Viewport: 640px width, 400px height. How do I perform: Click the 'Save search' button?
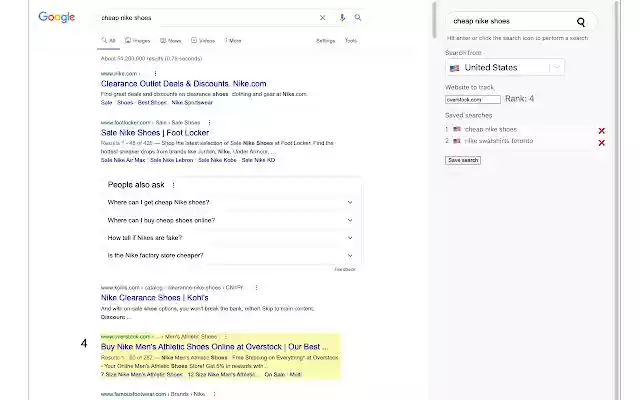pos(463,160)
